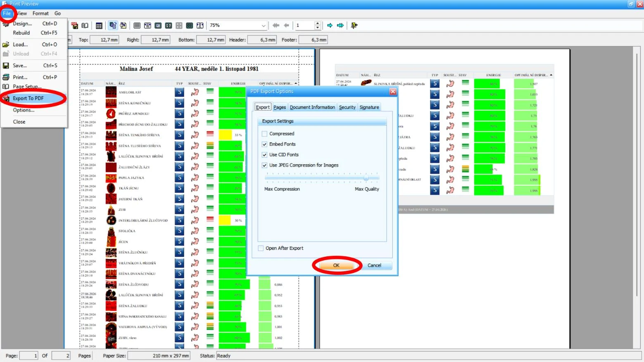The width and height of the screenshot is (644, 362).
Task: Uncheck Embed Fonts option
Action: pyautogui.click(x=264, y=144)
